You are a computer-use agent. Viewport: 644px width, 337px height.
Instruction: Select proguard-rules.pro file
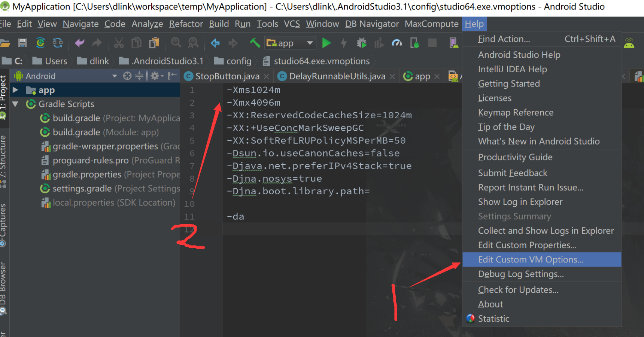click(x=110, y=160)
